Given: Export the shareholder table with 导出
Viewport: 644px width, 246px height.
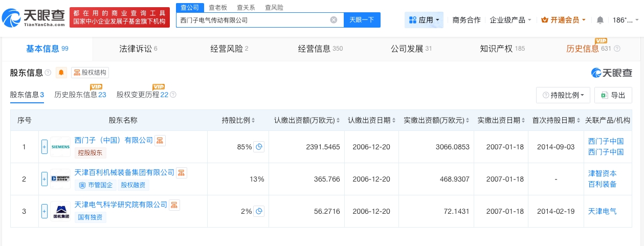Looking at the screenshot, I should point(613,95).
